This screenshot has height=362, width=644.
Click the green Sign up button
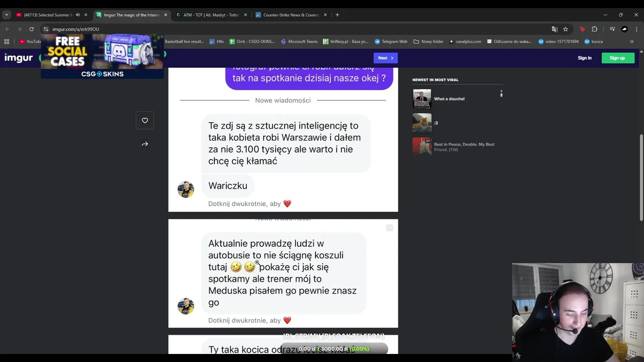(x=618, y=58)
